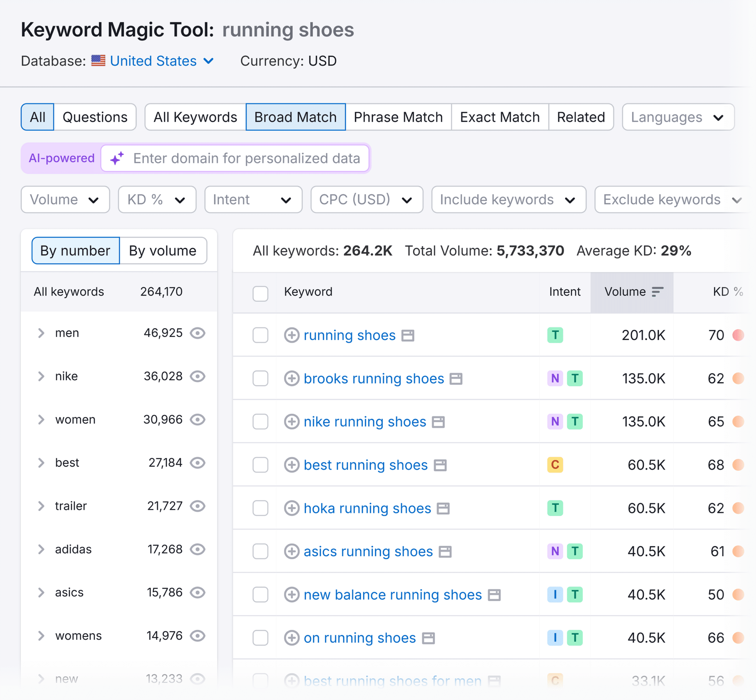Image resolution: width=756 pixels, height=700 pixels.
Task: Toggle eye icon for men group
Action: tap(198, 333)
